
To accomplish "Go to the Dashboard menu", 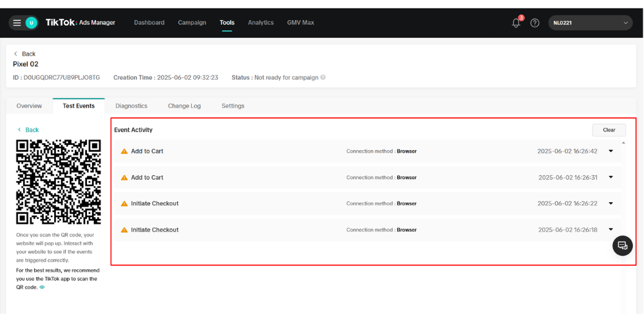I will pyautogui.click(x=149, y=23).
